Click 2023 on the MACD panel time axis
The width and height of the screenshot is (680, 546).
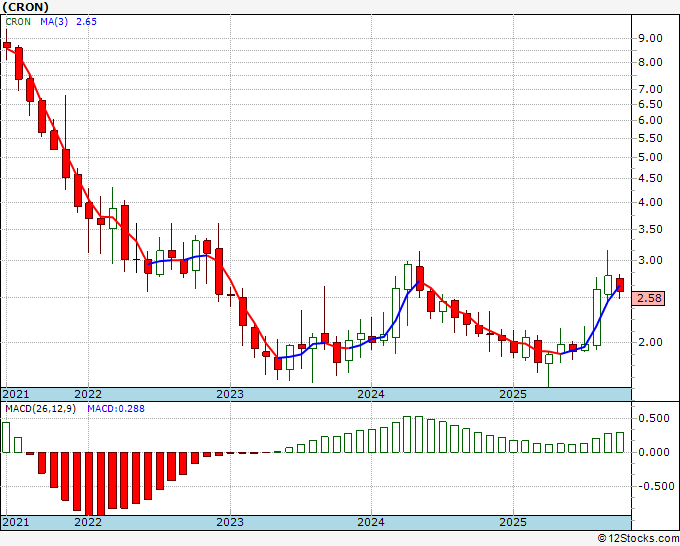pos(230,522)
